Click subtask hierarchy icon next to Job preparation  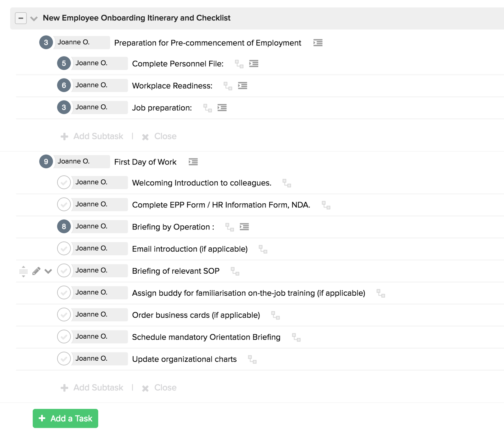click(207, 108)
